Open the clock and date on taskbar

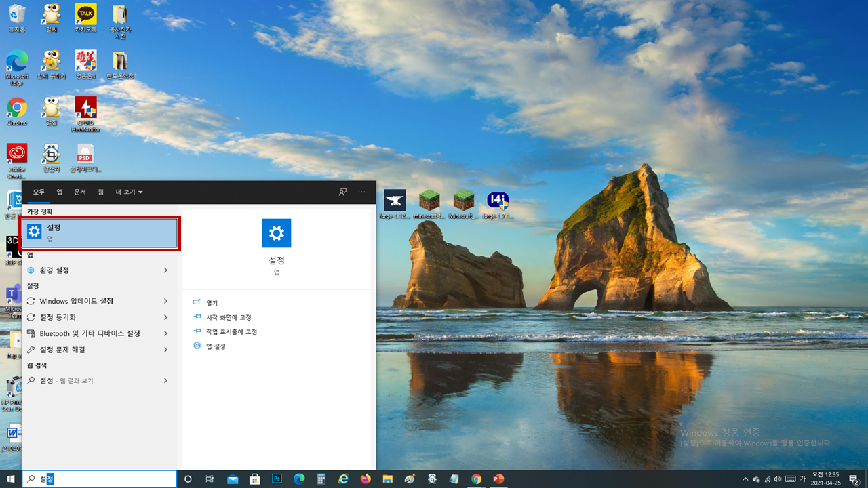(x=825, y=479)
